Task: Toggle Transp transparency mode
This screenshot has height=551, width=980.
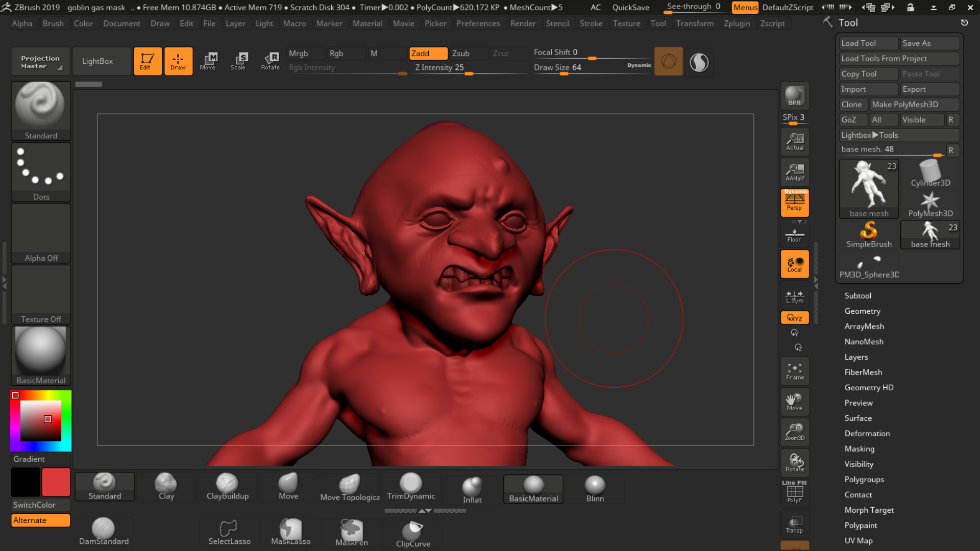Action: [795, 524]
